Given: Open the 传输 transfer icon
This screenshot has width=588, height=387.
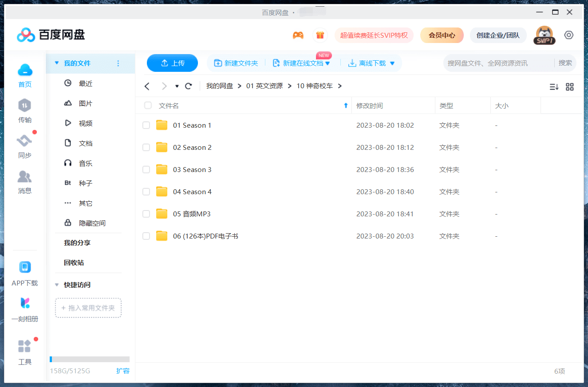Looking at the screenshot, I should pos(24,106).
